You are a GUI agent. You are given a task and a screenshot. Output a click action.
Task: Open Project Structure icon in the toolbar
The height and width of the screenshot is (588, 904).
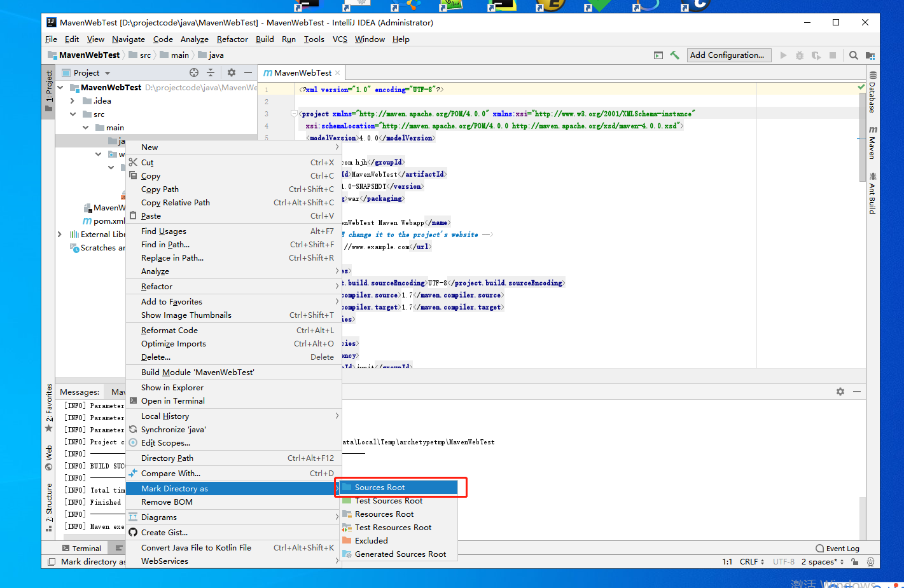pos(870,55)
